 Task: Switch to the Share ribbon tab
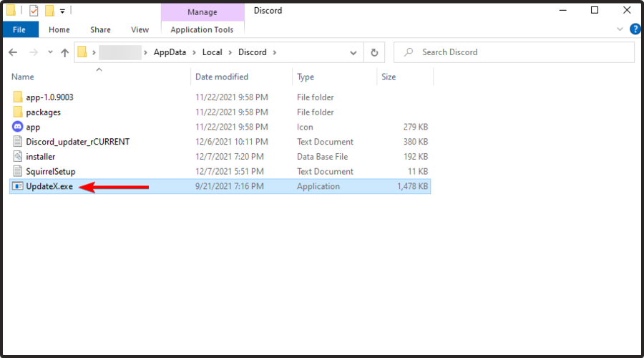click(x=100, y=29)
